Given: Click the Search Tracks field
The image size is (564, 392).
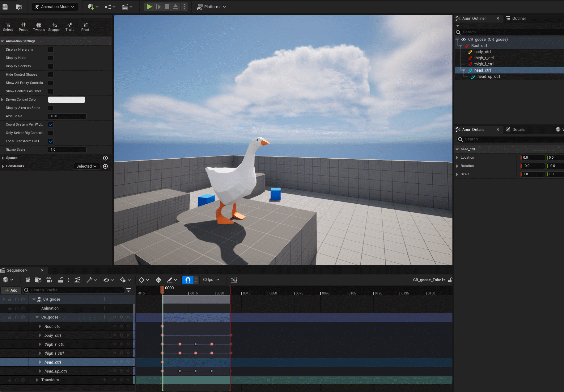Looking at the screenshot, I should point(74,290).
